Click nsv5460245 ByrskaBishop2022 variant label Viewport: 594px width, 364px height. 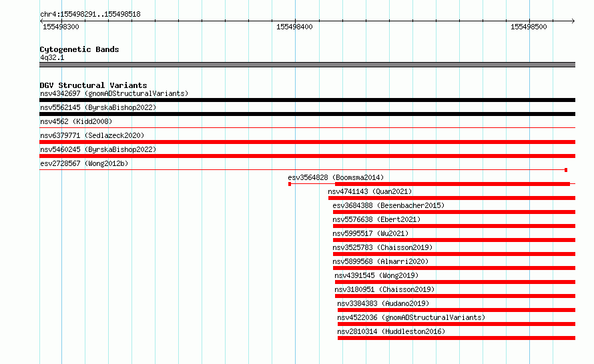click(x=98, y=149)
